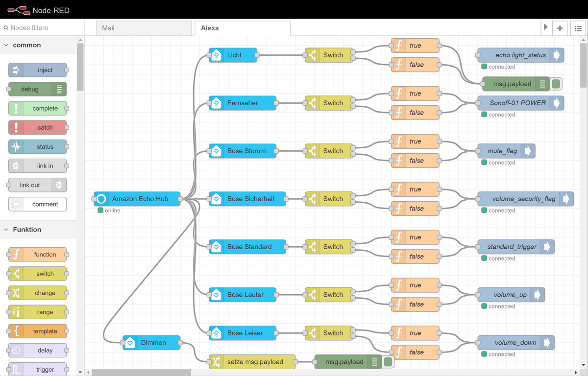Select the trigger node in the palette
Image resolution: width=588 pixels, height=376 pixels.
coord(38,370)
